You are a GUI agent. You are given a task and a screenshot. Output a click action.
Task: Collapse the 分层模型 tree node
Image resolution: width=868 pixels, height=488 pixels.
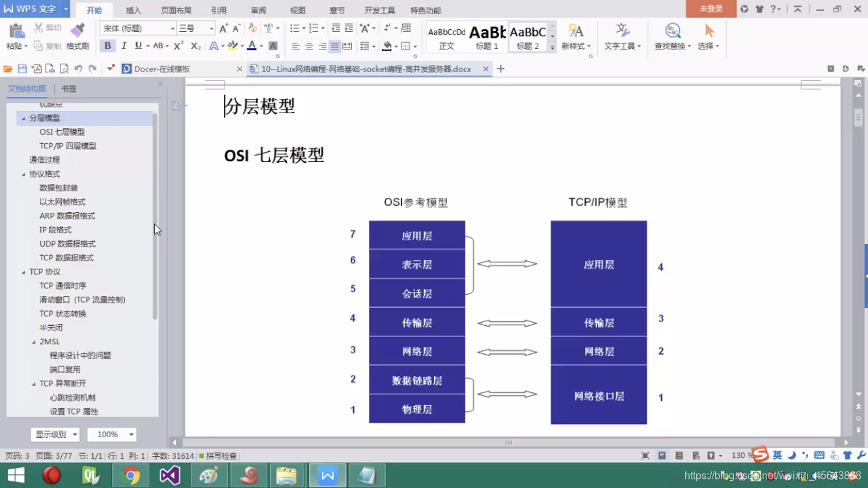23,118
